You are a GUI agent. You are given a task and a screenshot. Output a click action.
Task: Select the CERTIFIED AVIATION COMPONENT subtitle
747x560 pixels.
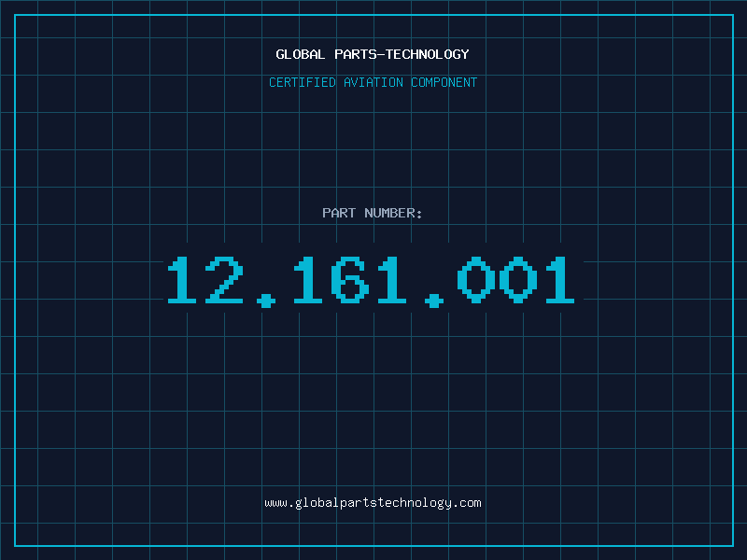coord(373,82)
